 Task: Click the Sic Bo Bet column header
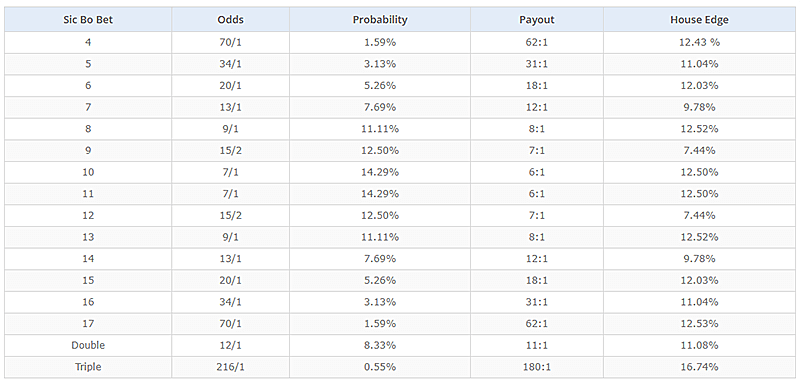(88, 20)
